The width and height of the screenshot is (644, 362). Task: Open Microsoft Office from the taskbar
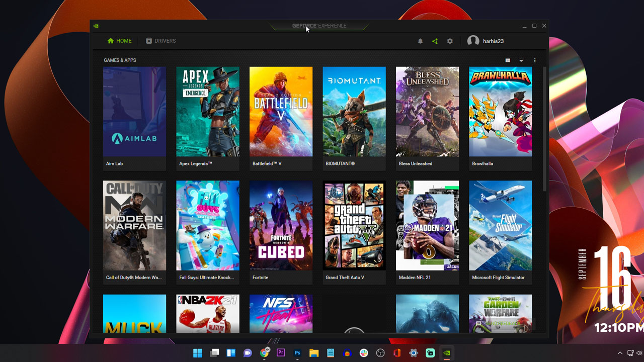[397, 353]
